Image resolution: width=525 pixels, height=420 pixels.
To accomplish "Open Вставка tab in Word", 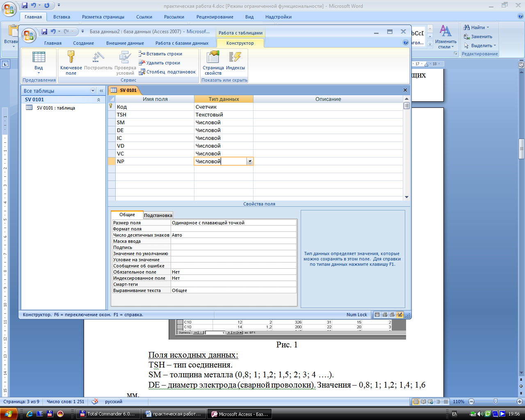I will [x=62, y=17].
